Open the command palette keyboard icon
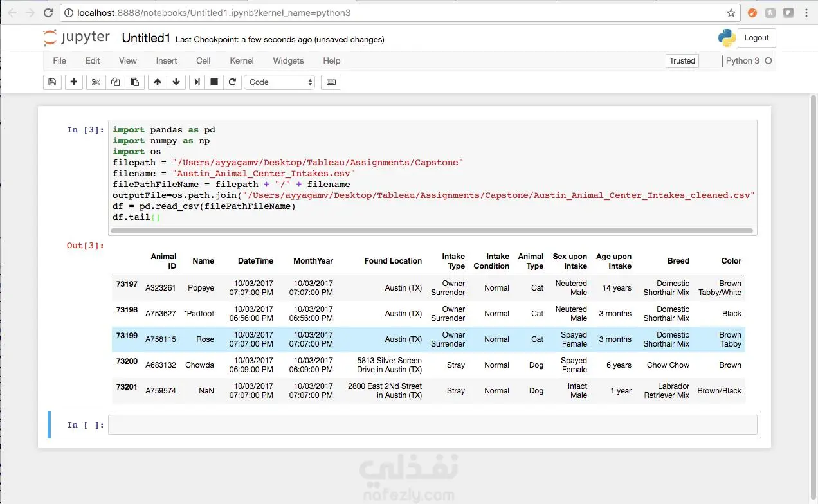The height and width of the screenshot is (504, 818). coord(331,82)
